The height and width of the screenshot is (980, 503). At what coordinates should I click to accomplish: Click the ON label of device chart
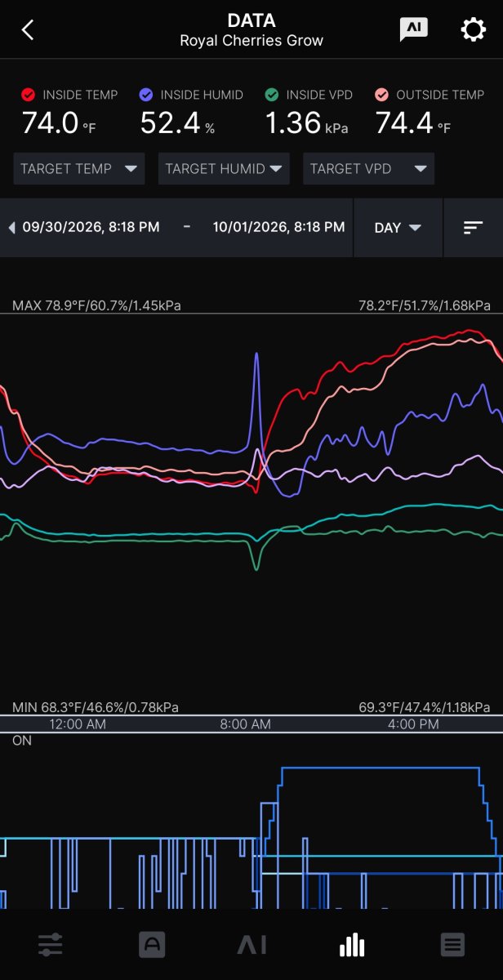21,739
